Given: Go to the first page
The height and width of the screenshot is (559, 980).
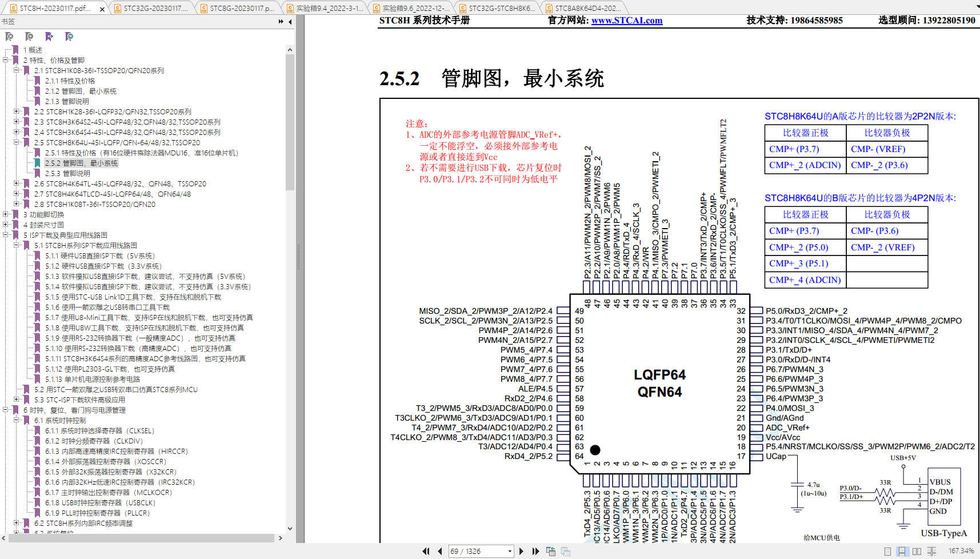Looking at the screenshot, I should point(426,551).
